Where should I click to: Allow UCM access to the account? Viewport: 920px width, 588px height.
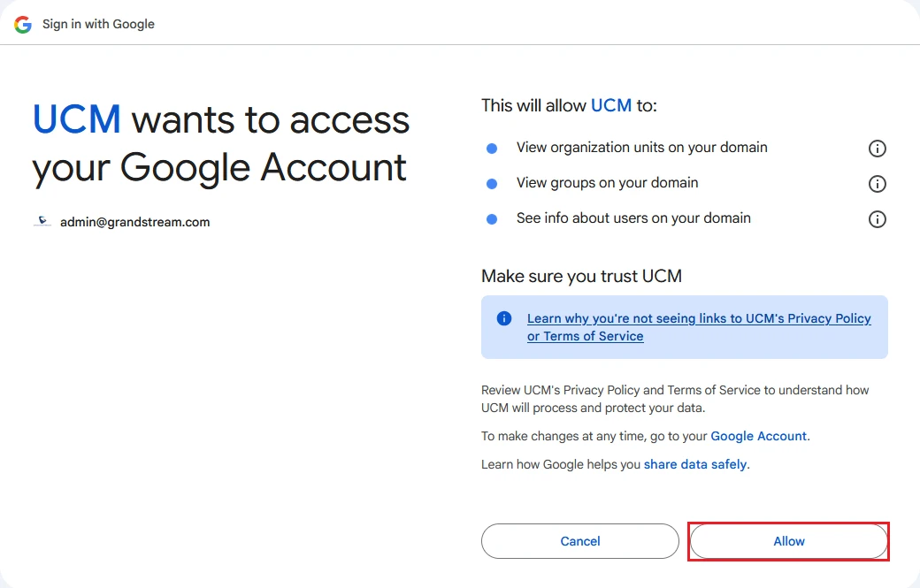coord(788,541)
